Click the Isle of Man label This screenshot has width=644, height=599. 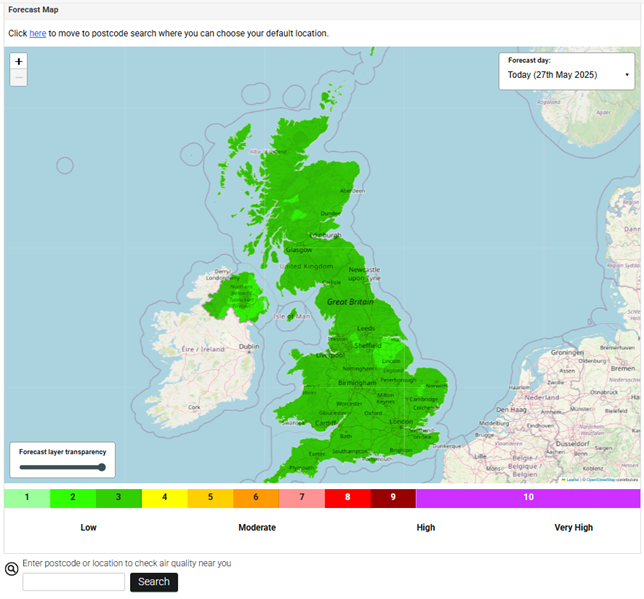292,316
